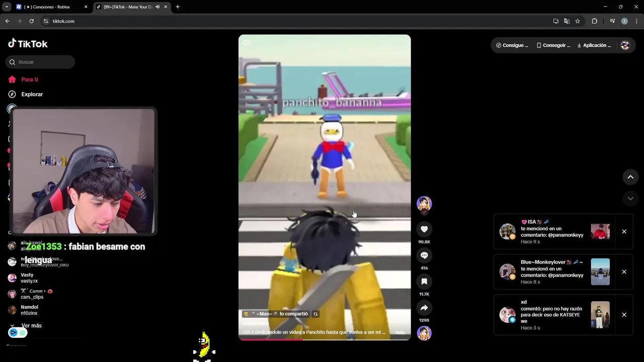Dismiss the ISA mention notification
This screenshot has width=644, height=362.
tap(624, 232)
